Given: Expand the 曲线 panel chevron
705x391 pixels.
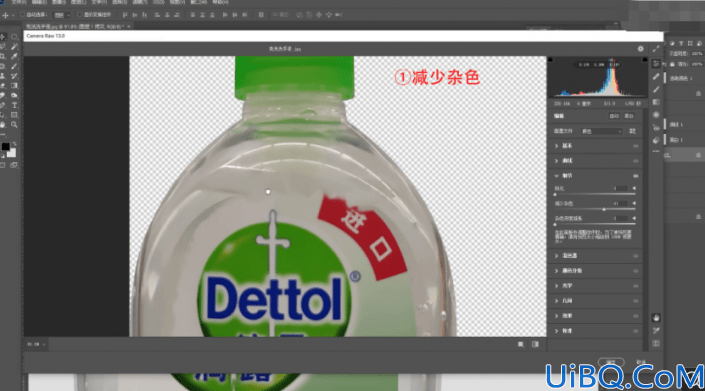Looking at the screenshot, I should pos(556,161).
